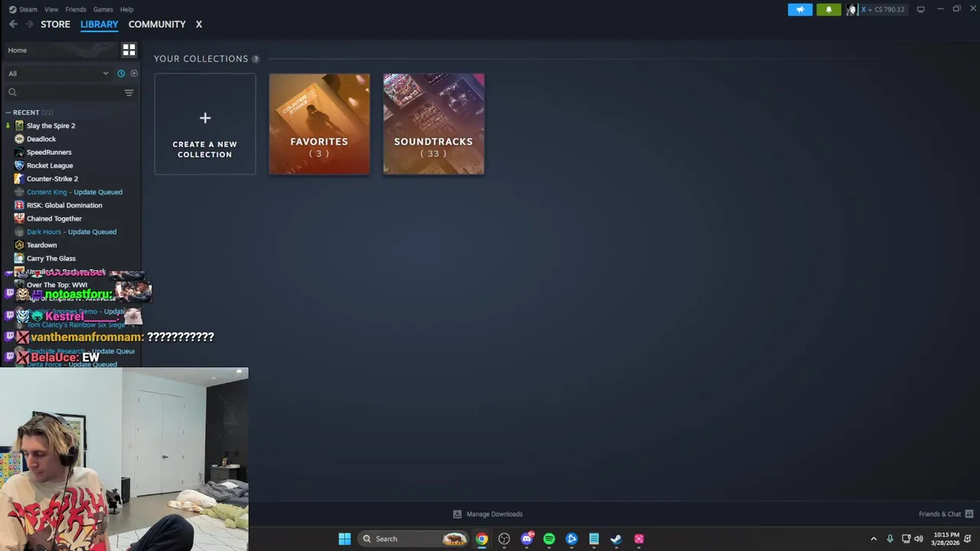This screenshot has height=551, width=980.
Task: Click the Teardown game icon
Action: [x=19, y=245]
